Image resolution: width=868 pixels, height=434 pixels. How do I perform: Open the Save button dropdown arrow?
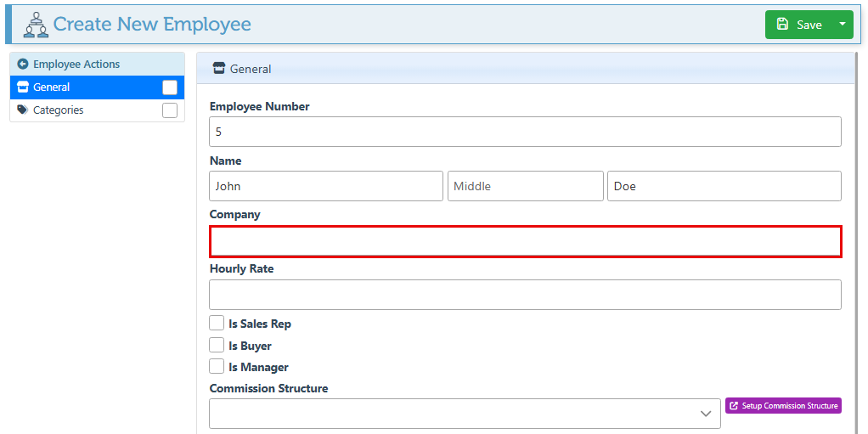tap(843, 25)
